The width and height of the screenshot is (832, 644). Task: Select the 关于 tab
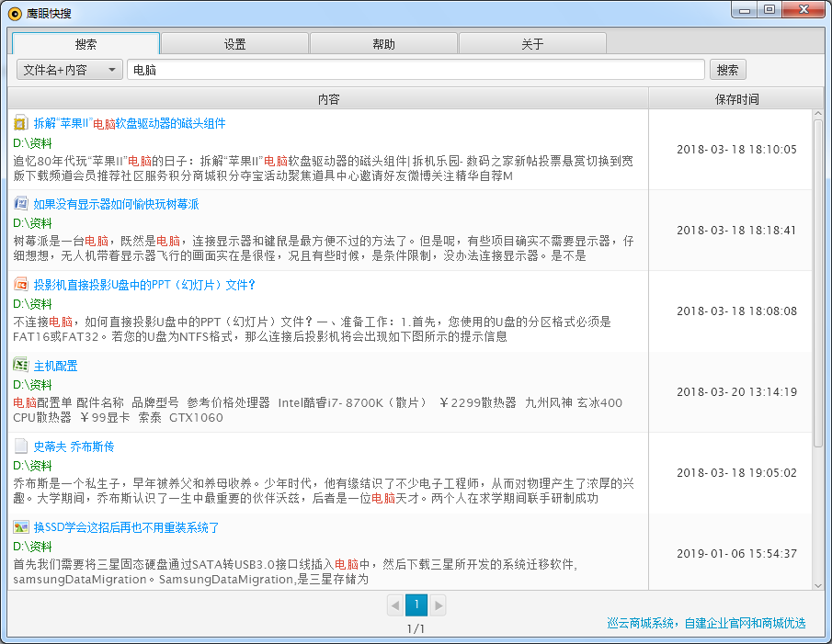532,44
